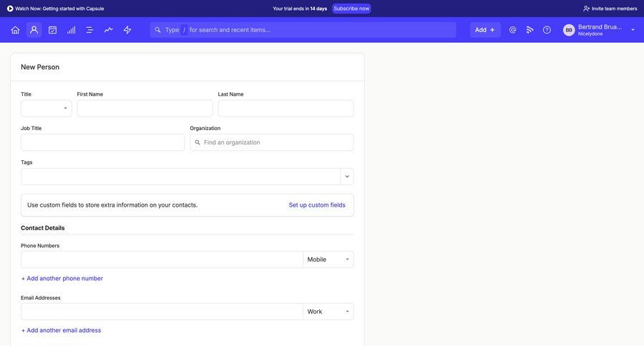
Task: Open the Help question mark icon
Action: (547, 30)
